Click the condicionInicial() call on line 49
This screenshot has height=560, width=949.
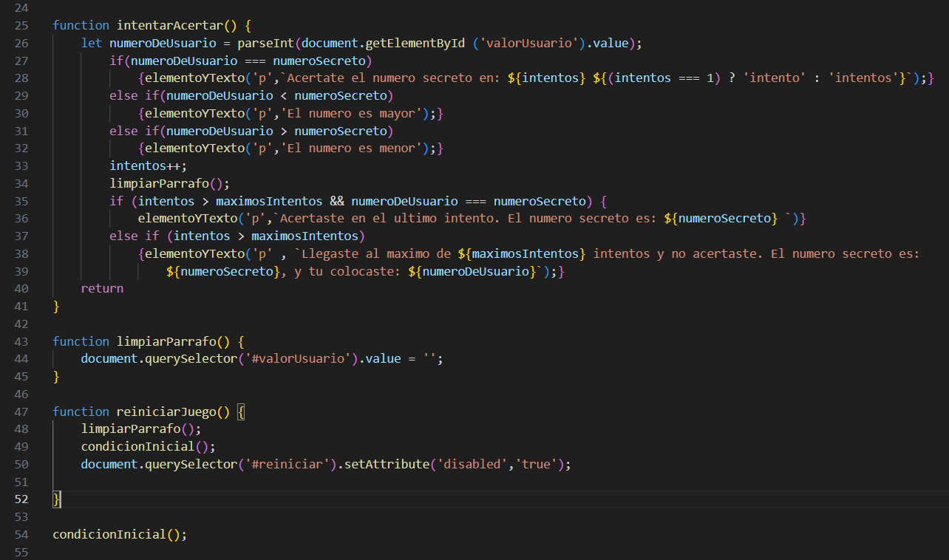click(149, 446)
